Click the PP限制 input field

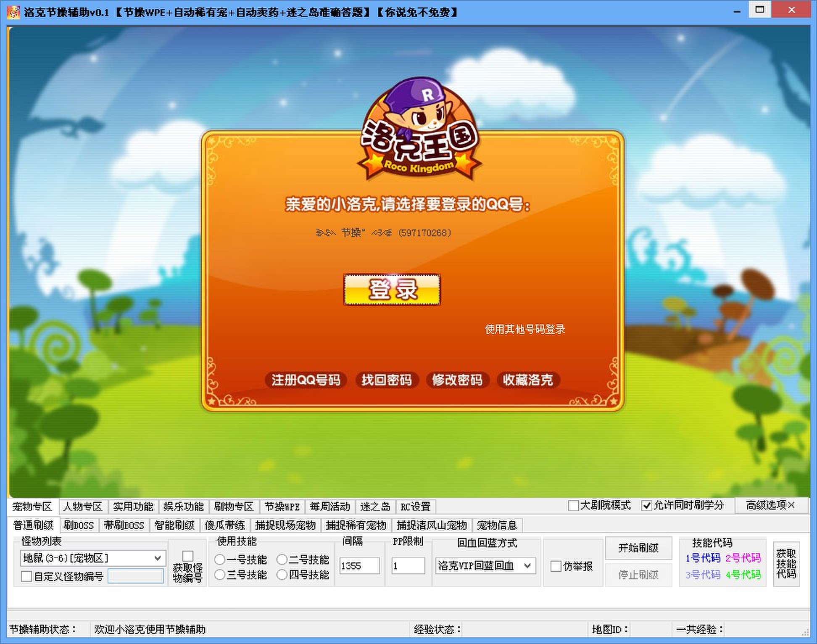[x=408, y=566]
